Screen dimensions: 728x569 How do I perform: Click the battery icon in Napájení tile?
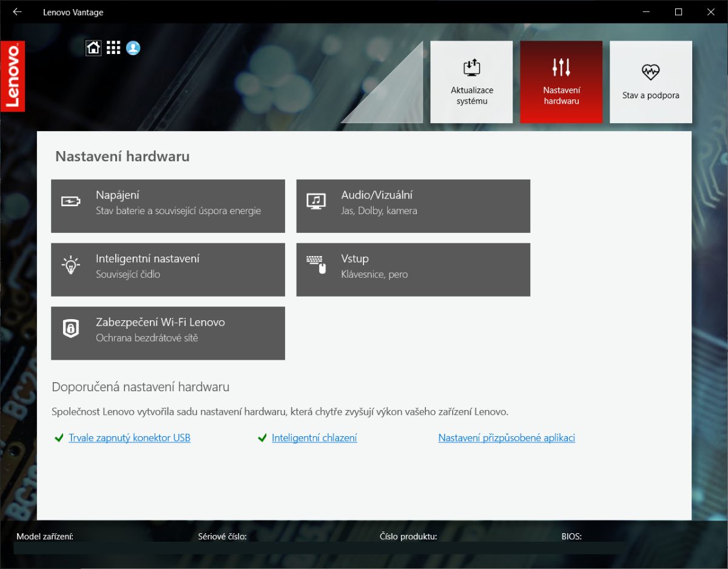(71, 201)
